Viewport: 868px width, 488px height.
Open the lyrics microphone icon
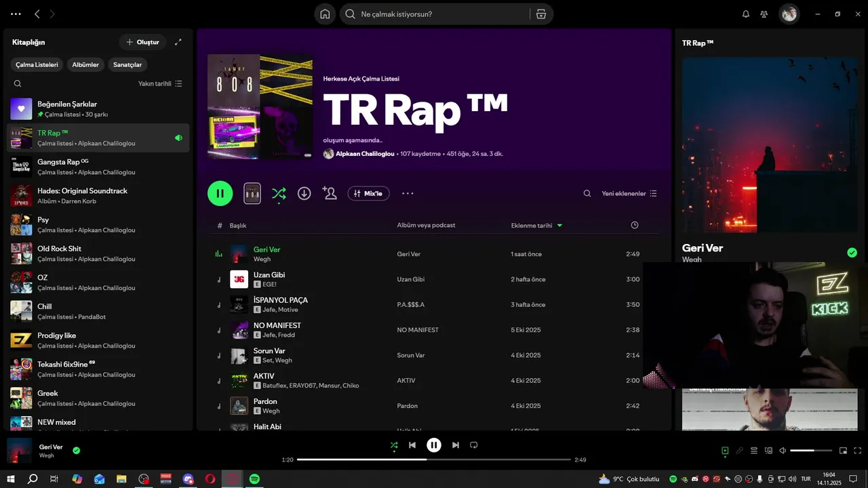click(740, 451)
